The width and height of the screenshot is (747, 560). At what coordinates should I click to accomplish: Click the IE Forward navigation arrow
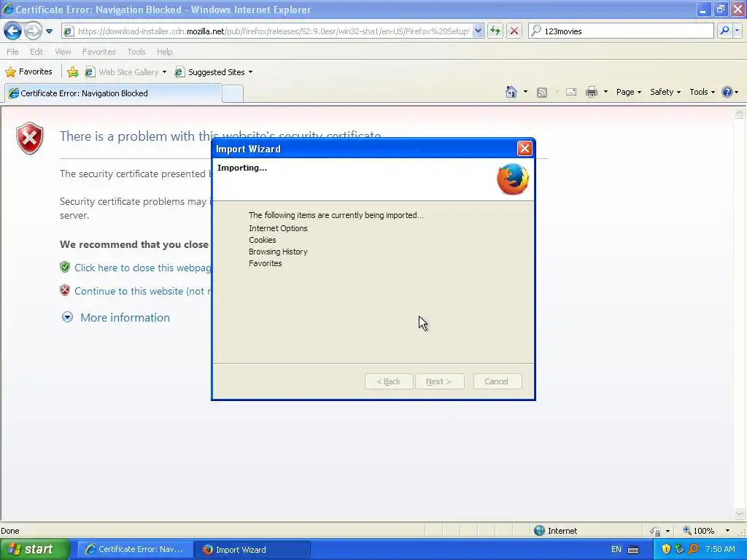[x=33, y=31]
